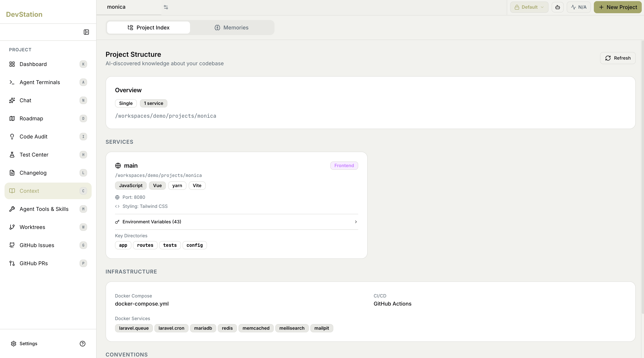
Task: Click the laravel.cron docker service chip
Action: [171, 328]
